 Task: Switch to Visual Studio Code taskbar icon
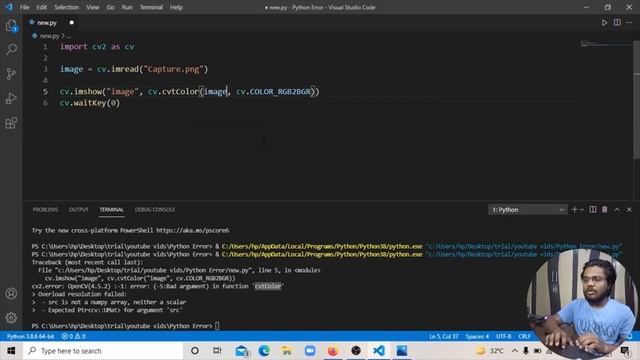[x=379, y=351]
